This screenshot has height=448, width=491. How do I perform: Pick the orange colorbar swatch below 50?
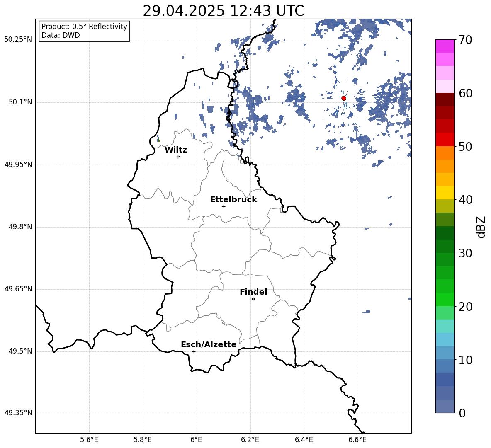[x=445, y=153]
